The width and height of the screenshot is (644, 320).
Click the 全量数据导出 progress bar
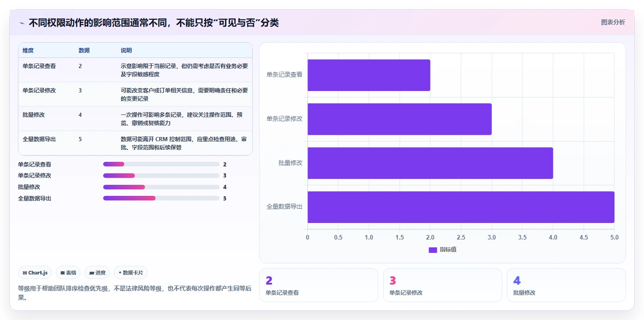tap(161, 198)
